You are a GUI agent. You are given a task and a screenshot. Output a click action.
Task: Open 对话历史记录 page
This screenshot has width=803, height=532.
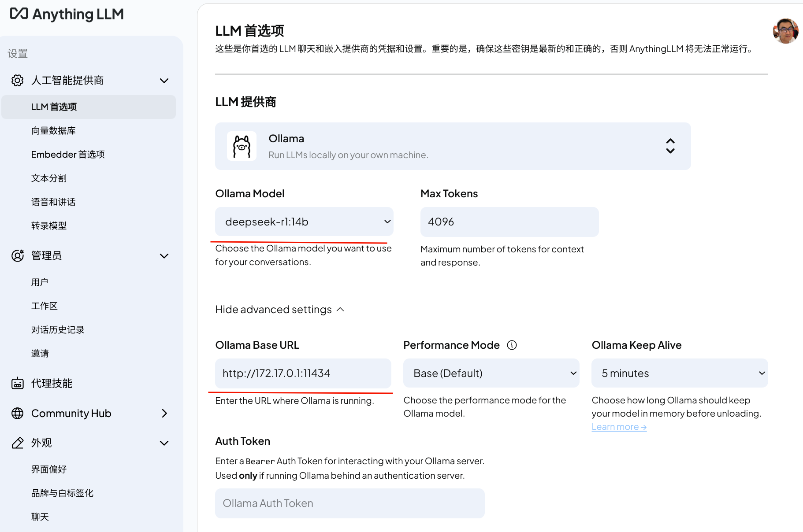[x=58, y=330]
